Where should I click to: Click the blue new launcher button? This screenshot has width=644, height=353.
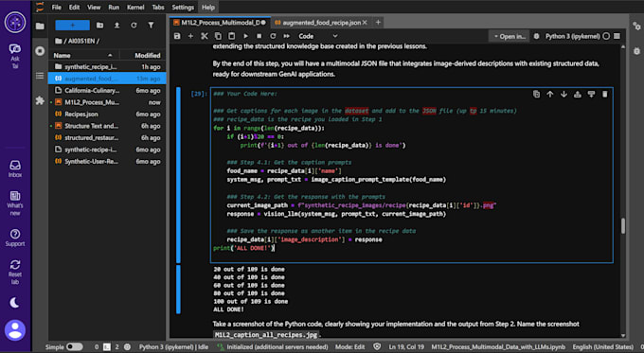(72, 26)
